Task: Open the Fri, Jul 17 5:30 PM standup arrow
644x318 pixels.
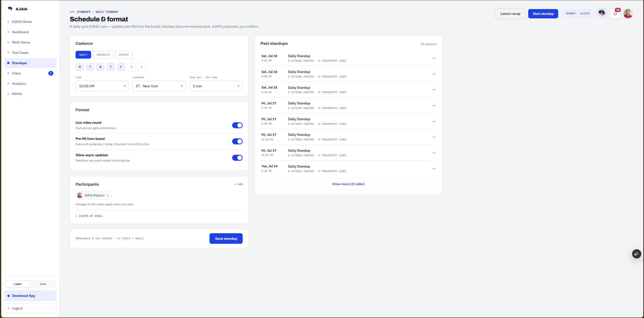Action: point(434,121)
